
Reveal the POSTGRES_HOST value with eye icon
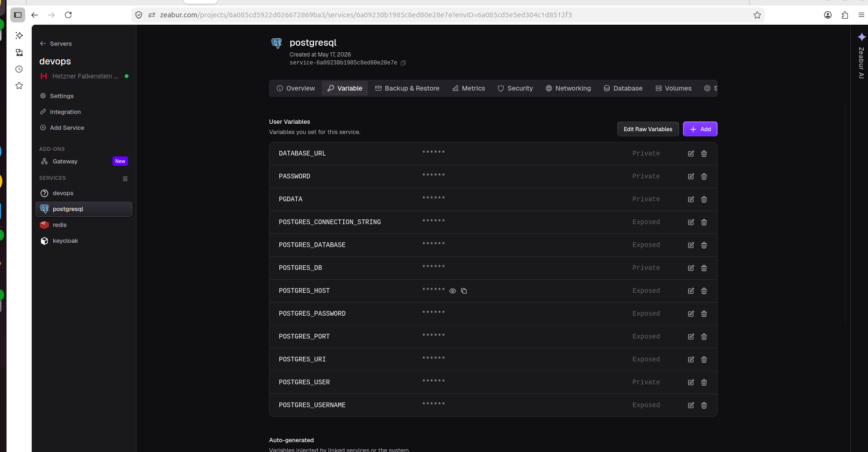[x=453, y=291]
